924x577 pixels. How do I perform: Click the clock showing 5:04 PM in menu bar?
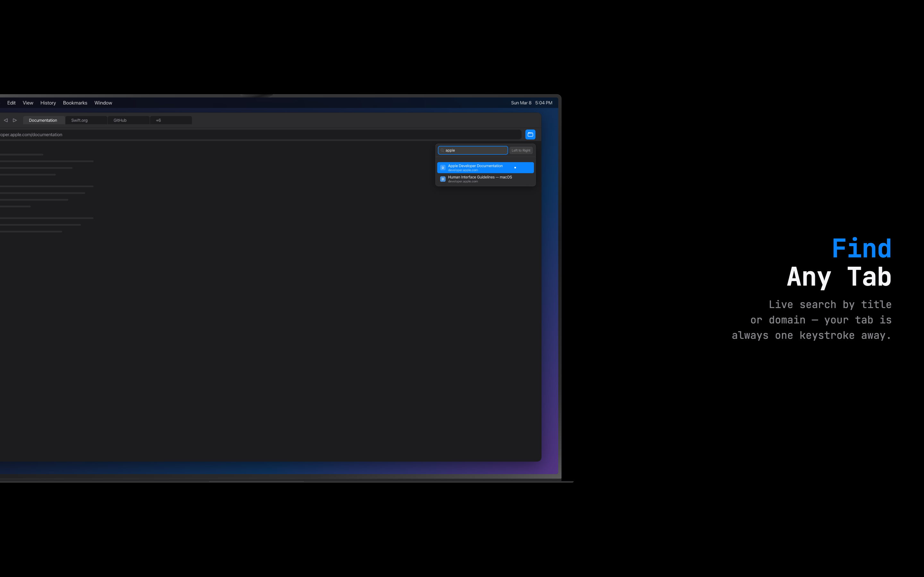click(543, 103)
